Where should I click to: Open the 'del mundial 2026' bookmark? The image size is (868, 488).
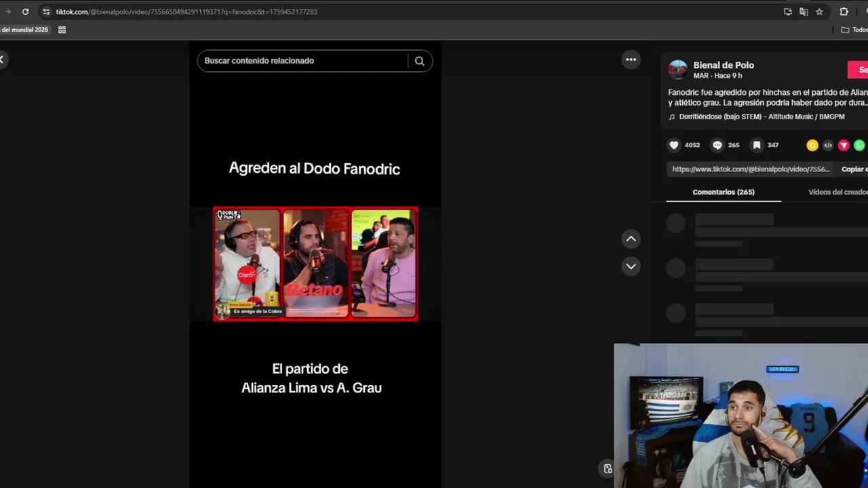coord(24,30)
